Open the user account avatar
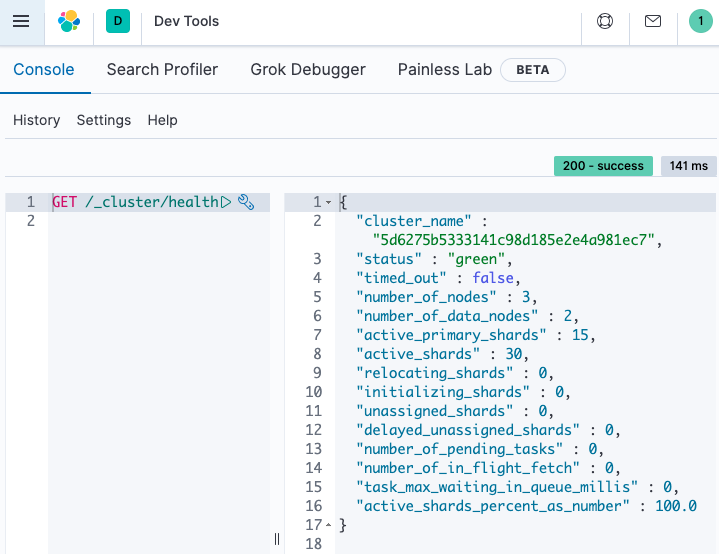 coord(701,21)
